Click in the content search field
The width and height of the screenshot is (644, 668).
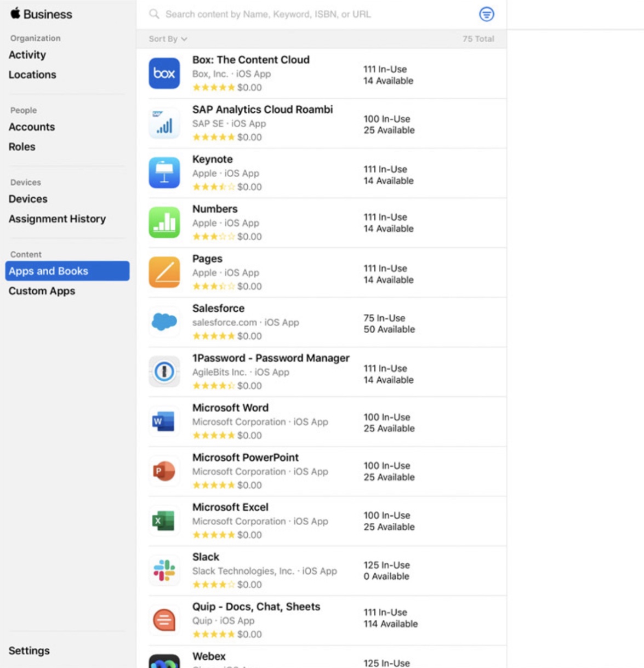tap(307, 14)
